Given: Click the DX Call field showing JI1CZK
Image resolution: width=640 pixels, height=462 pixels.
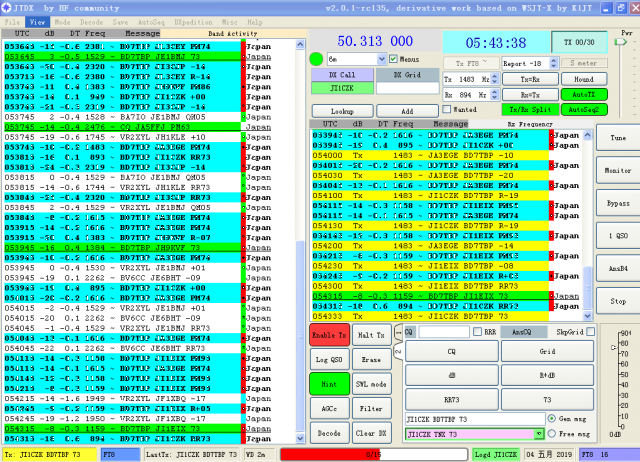Looking at the screenshot, I should tap(342, 88).
